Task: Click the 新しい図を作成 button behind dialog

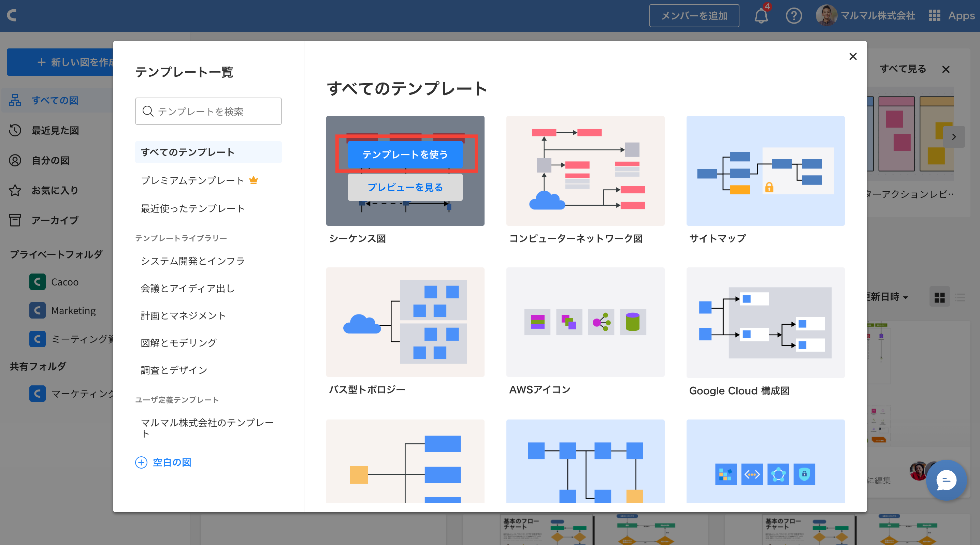Action: point(60,62)
